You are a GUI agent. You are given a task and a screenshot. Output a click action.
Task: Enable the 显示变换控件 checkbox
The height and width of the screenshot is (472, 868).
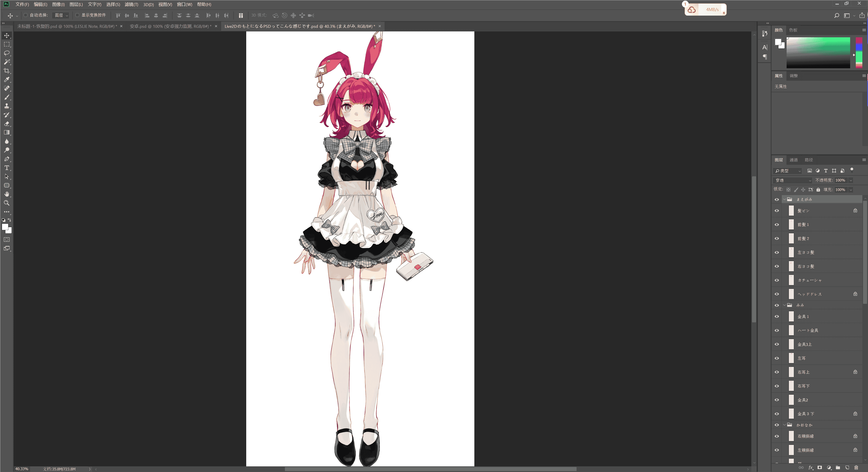click(x=77, y=15)
